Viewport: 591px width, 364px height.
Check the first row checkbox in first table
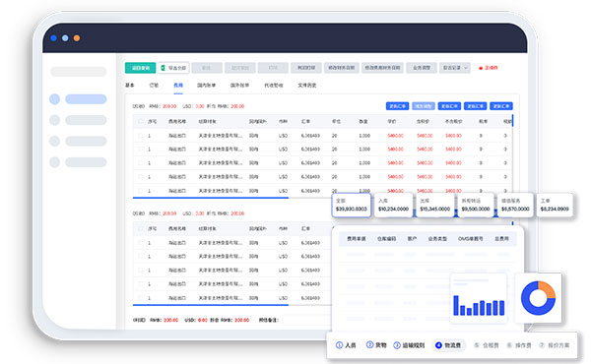click(140, 136)
